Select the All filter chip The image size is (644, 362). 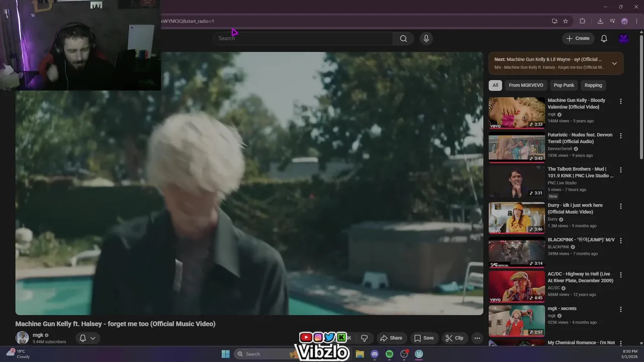coord(495,85)
